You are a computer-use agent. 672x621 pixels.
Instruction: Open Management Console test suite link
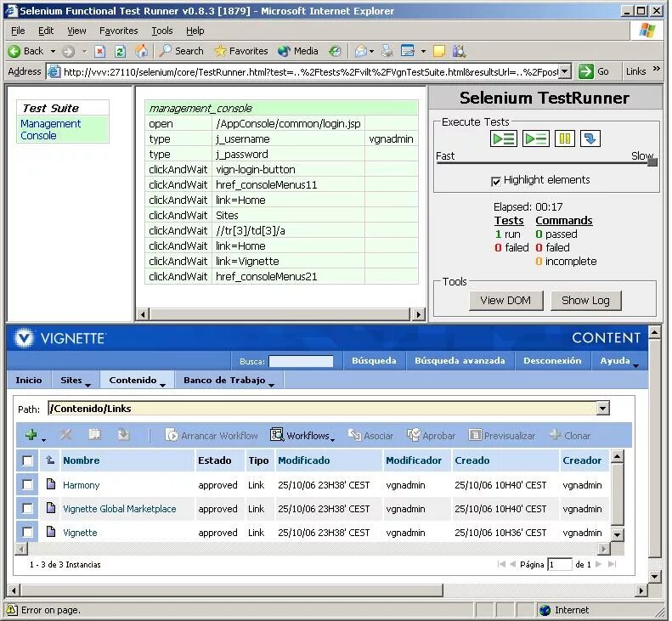50,129
